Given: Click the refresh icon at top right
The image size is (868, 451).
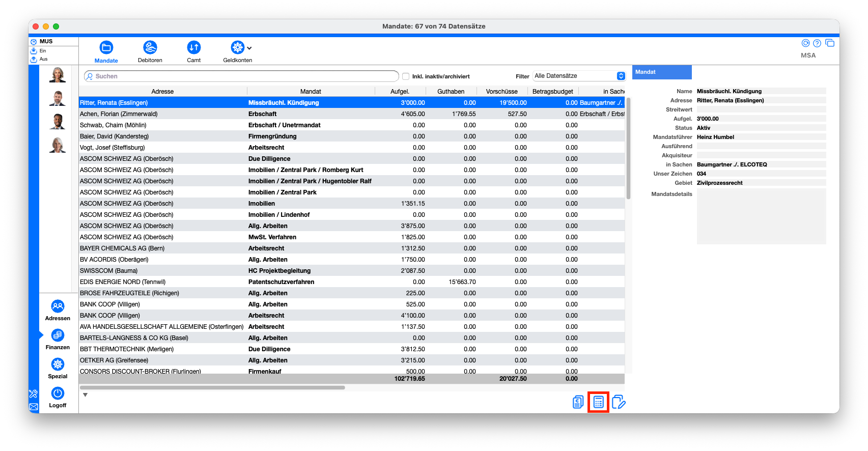Looking at the screenshot, I should (805, 43).
